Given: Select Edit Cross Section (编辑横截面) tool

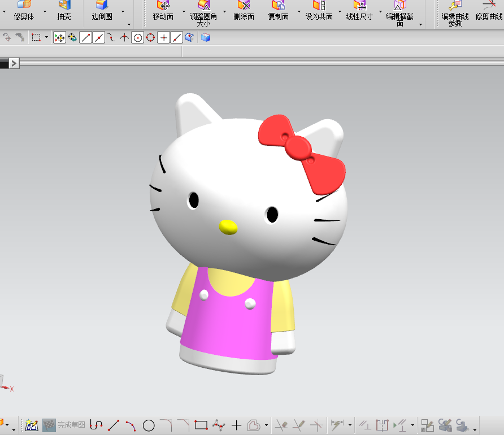Looking at the screenshot, I should click(399, 14).
